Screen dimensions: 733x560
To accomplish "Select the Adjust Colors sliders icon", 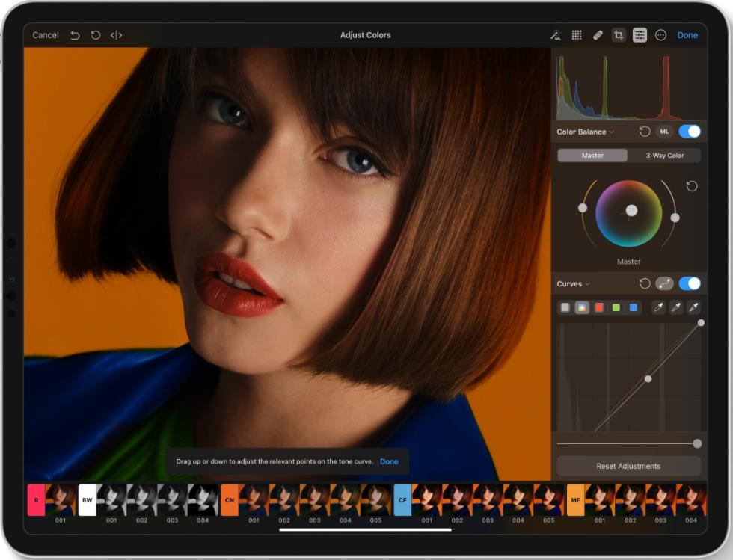I will tap(640, 35).
